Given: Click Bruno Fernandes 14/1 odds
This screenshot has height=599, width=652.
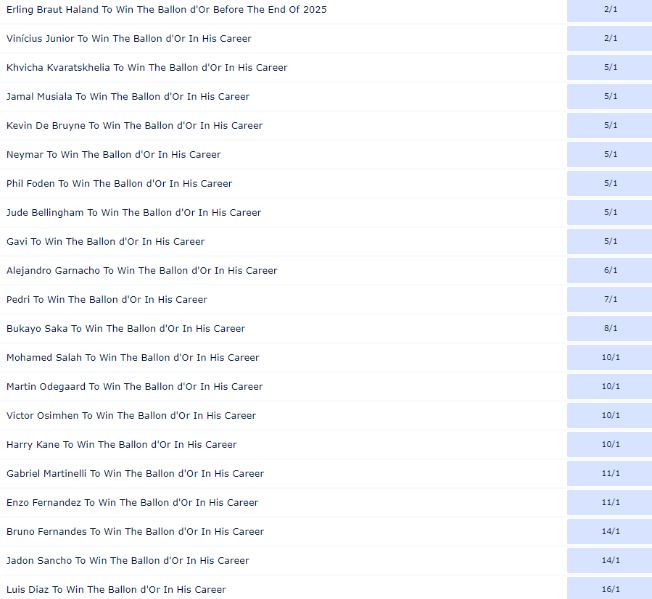Looking at the screenshot, I should (610, 531).
